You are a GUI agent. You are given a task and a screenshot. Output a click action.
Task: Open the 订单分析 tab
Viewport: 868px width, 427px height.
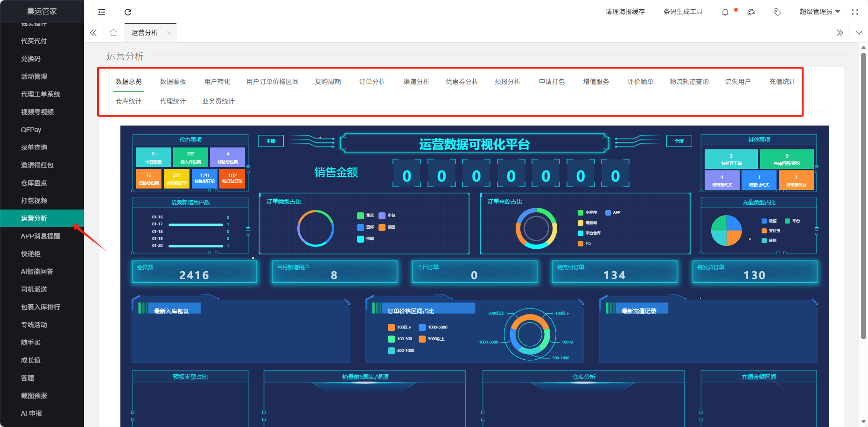click(372, 82)
